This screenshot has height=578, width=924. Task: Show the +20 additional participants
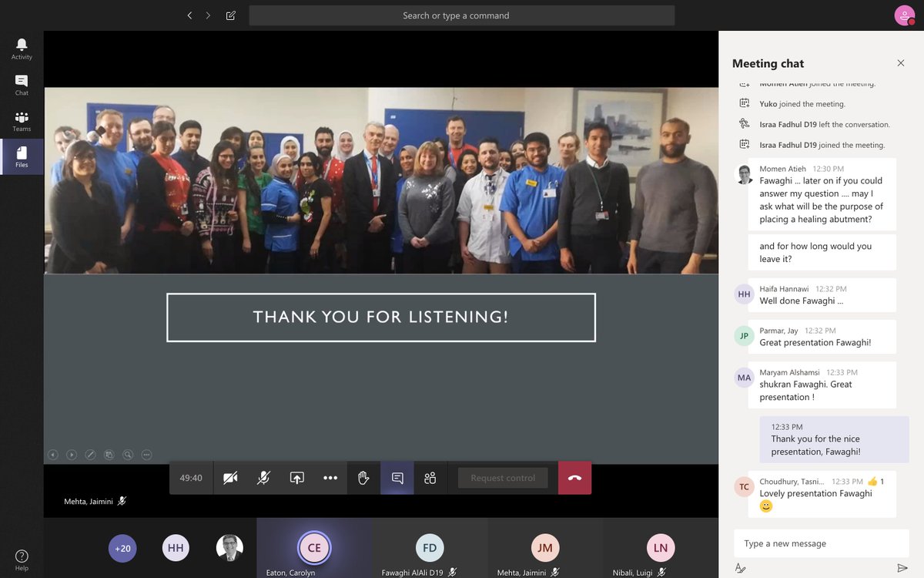tap(122, 548)
